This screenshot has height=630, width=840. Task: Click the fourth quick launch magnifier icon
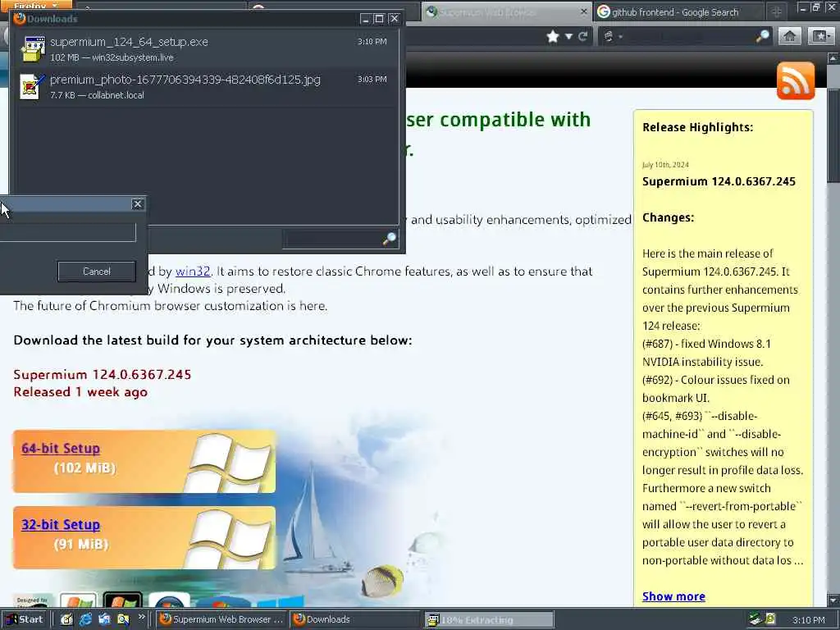point(123,619)
